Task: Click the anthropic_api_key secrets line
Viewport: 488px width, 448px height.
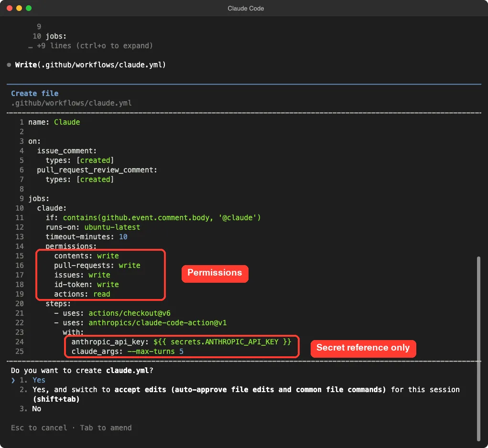Action: click(x=181, y=341)
